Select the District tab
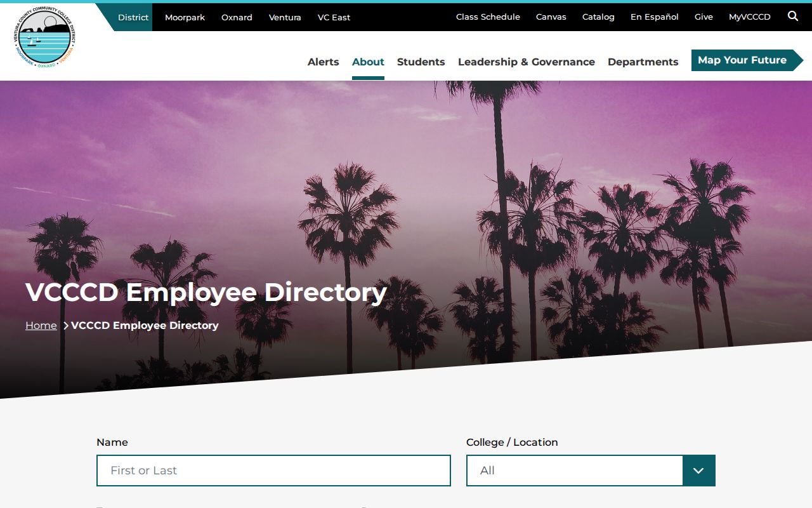The height and width of the screenshot is (508, 812). 133,17
